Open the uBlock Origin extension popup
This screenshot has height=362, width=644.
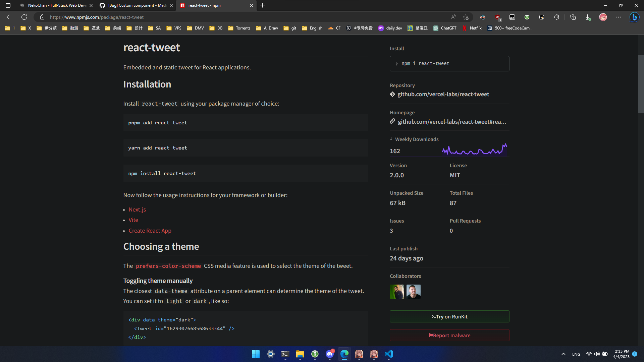pos(497,17)
